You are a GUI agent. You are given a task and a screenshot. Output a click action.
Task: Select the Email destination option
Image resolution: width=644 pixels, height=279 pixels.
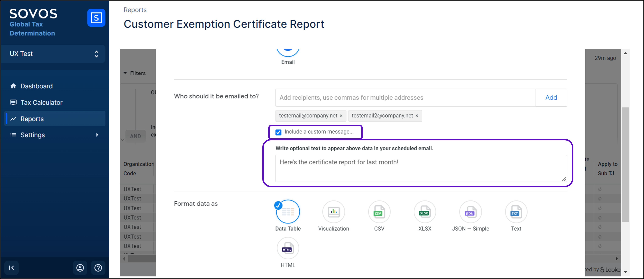click(288, 53)
